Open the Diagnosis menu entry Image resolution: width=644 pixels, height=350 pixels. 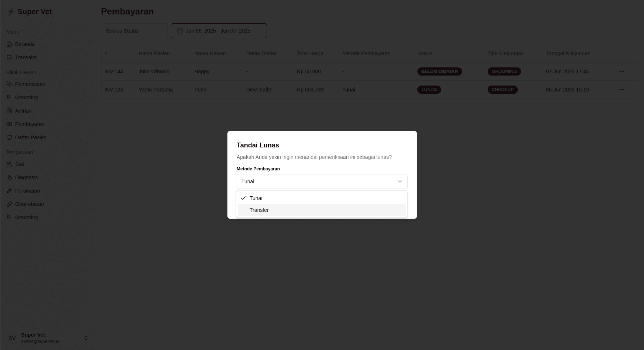(x=26, y=177)
